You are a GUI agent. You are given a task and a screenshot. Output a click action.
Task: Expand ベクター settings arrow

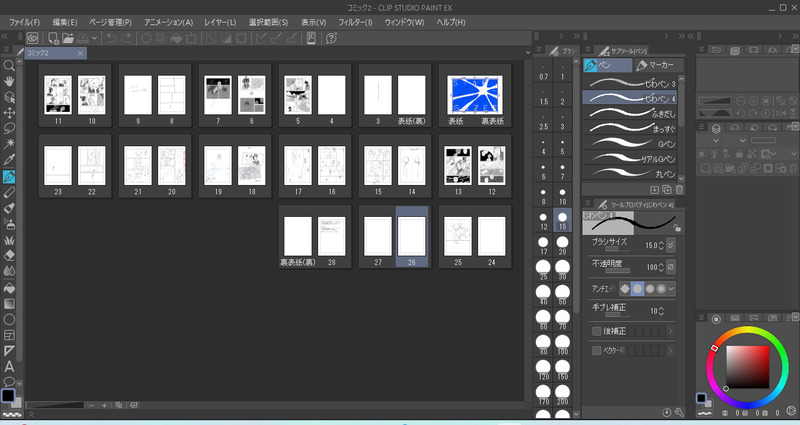[670, 351]
